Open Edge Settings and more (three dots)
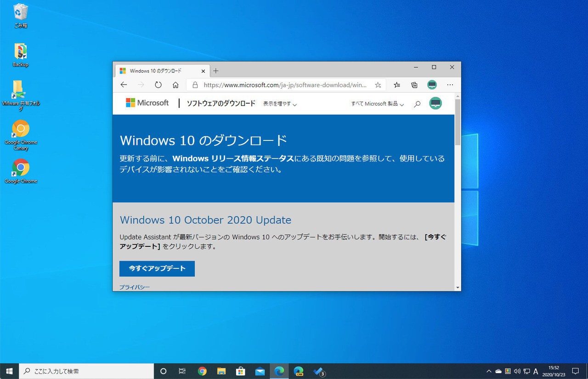Screen dimensions: 588x379 (x=450, y=85)
